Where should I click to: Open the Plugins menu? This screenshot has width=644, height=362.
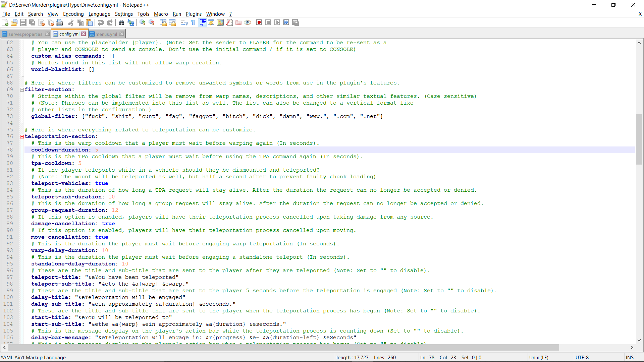tap(194, 14)
